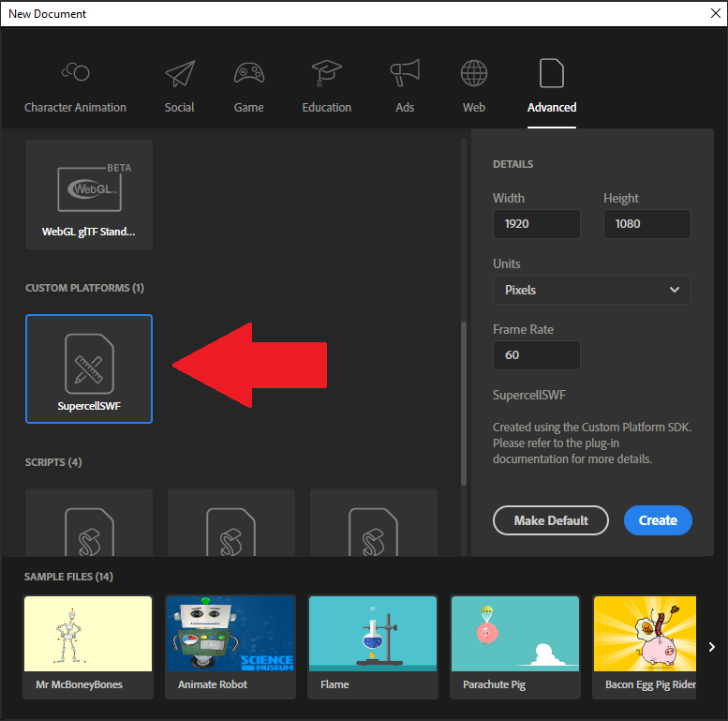
Task: Switch to the Game tab label
Action: pyautogui.click(x=249, y=107)
